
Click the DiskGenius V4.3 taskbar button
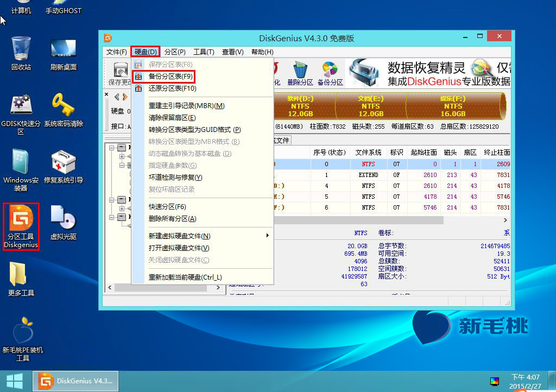coord(75,381)
